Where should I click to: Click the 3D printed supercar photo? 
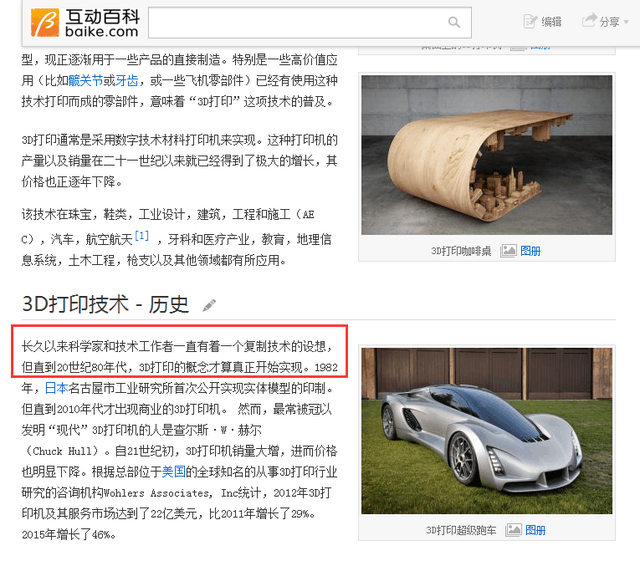tap(486, 430)
